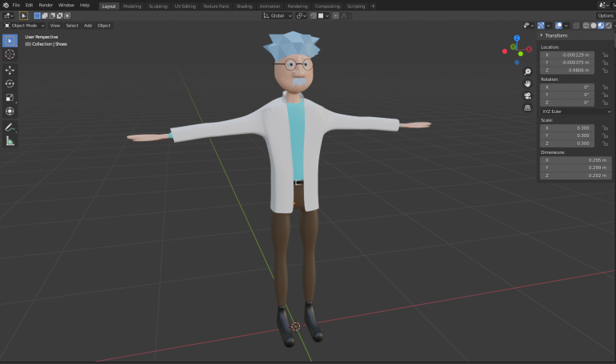The height and width of the screenshot is (364, 616).
Task: Toggle viewport overlays display
Action: [x=558, y=26]
